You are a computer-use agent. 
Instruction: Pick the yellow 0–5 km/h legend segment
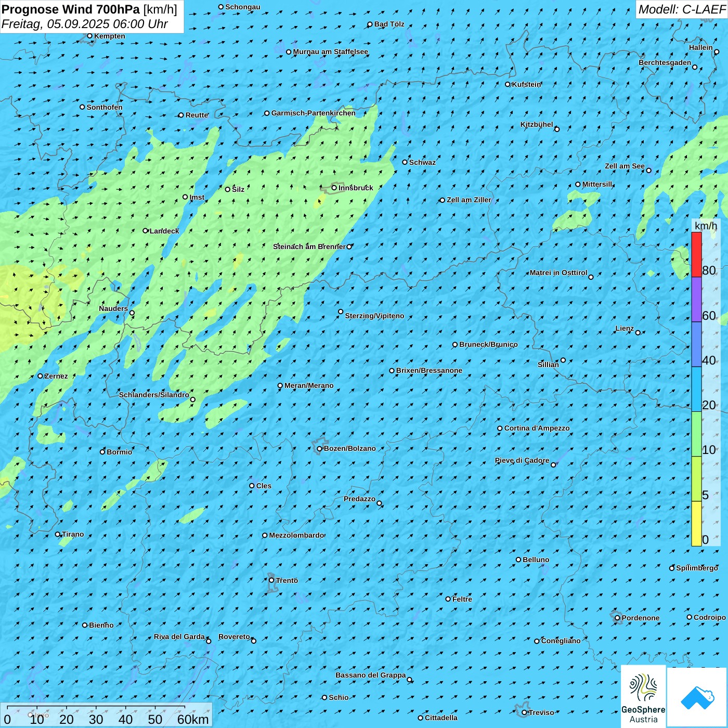click(696, 524)
